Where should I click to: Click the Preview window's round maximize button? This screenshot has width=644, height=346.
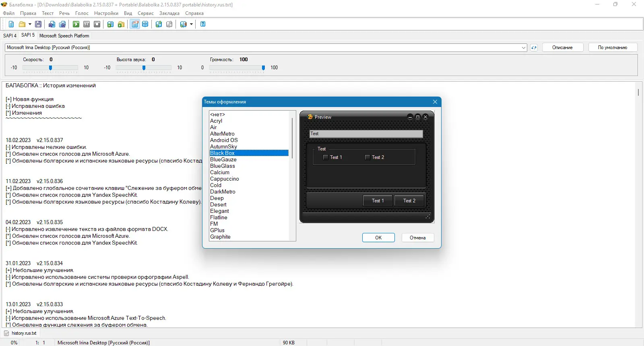[x=417, y=117]
